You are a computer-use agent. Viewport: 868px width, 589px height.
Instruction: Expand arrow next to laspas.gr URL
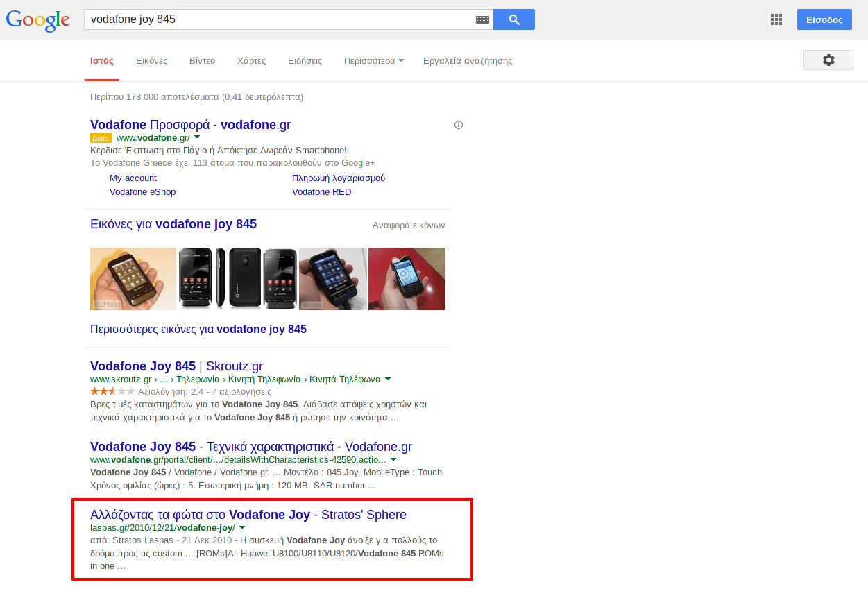(242, 527)
